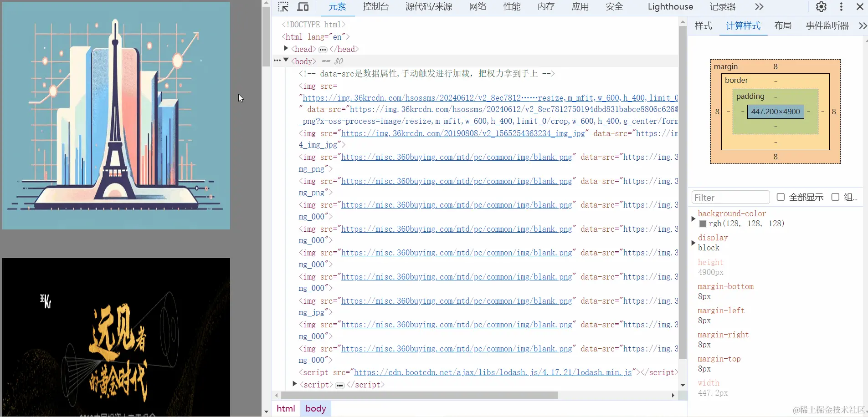Viewport: 868px width, 417px height.
Task: Toggle the device emulation toolbar
Action: click(303, 6)
